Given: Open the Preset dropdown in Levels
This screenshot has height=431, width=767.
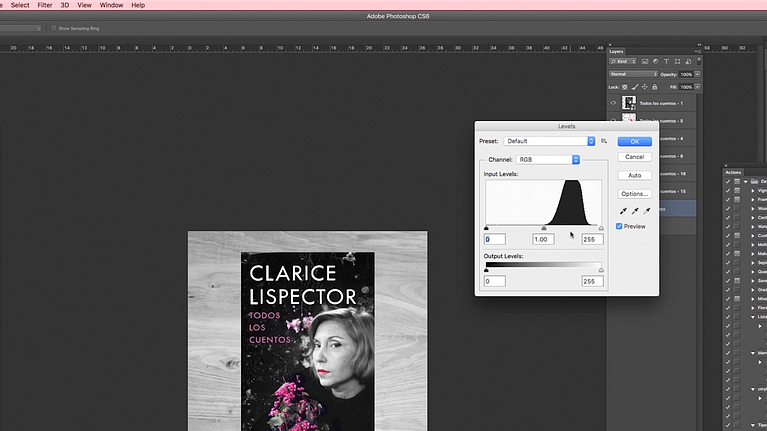Looking at the screenshot, I should point(549,142).
